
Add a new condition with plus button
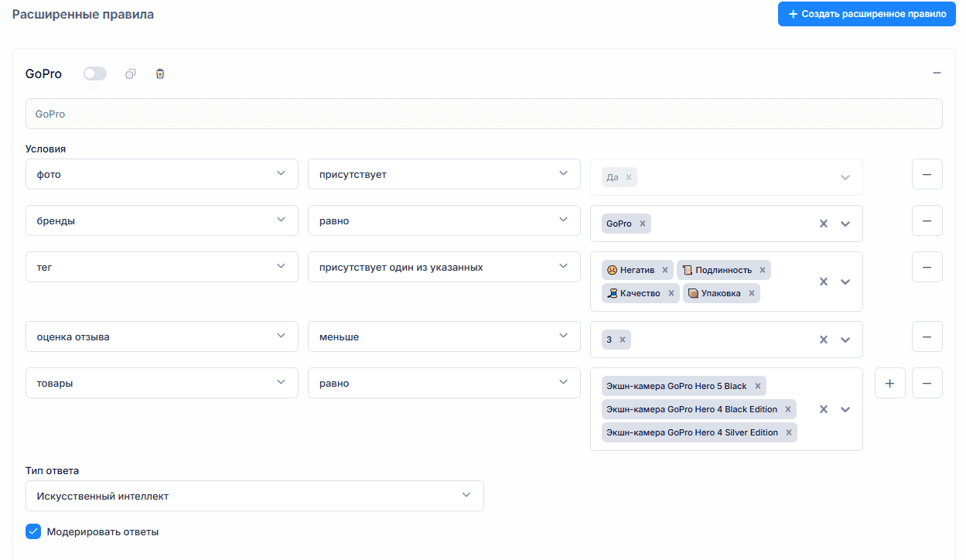[x=890, y=383]
